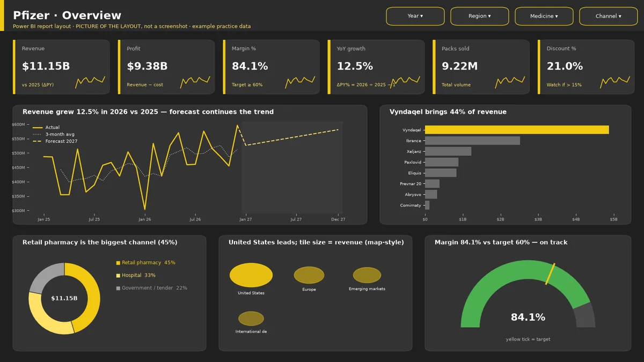Click the 'Target ≥ 60%' caption
The height and width of the screenshot is (362, 644).
pyautogui.click(x=247, y=85)
